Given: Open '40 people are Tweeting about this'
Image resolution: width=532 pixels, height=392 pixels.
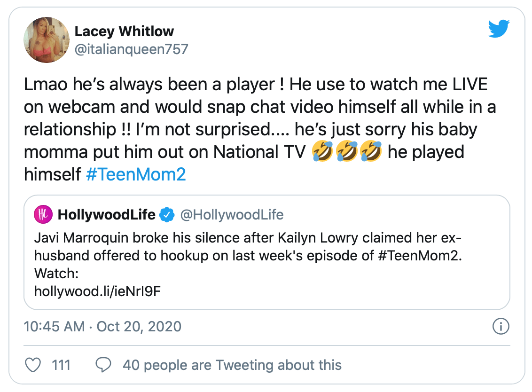Looking at the screenshot, I should click(232, 365).
